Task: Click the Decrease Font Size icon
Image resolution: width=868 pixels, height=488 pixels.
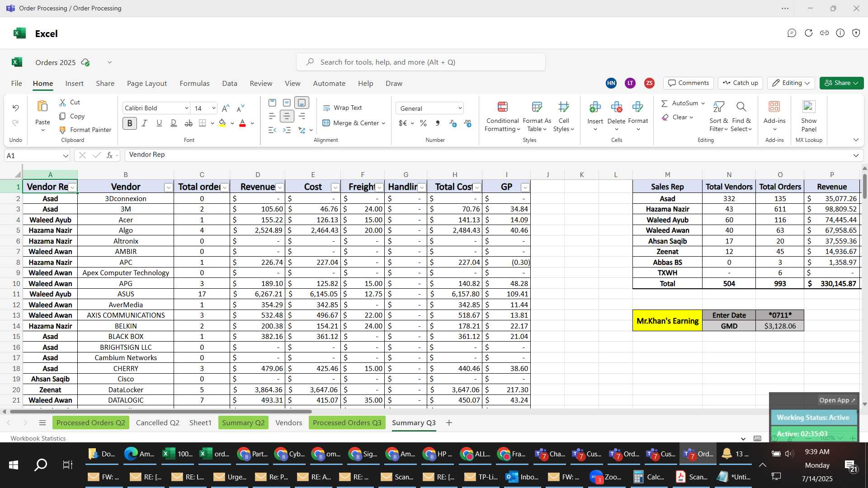Action: 241,108
